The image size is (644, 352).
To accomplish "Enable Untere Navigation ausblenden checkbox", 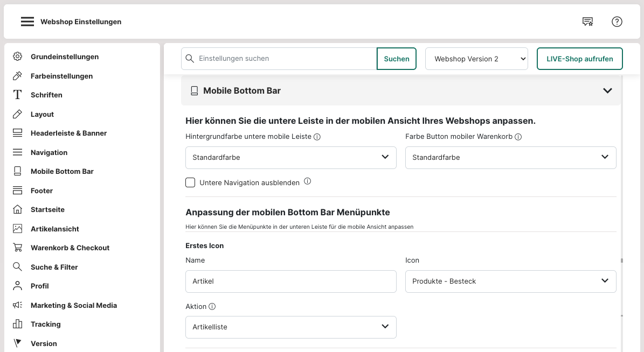I will pos(190,182).
